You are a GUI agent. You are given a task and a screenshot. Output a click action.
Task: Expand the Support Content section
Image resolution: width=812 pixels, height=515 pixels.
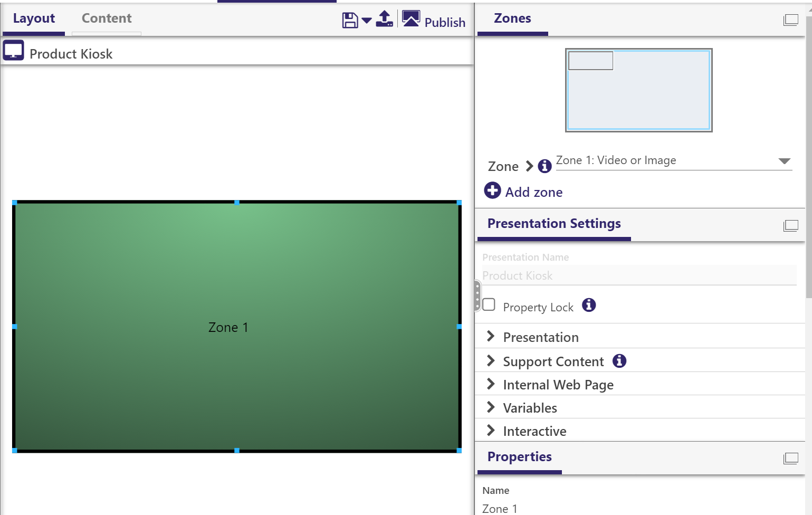click(553, 361)
